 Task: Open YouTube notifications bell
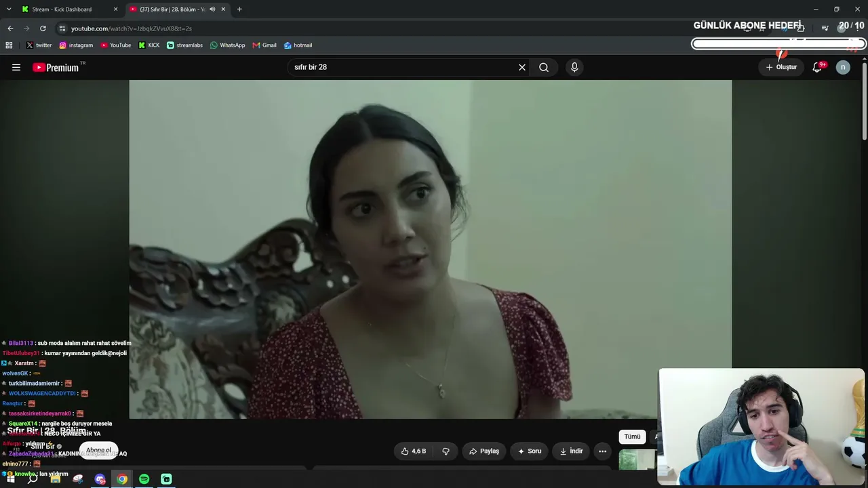click(817, 67)
